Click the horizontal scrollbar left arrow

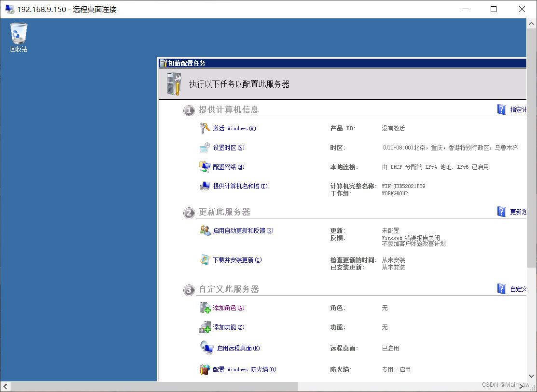click(x=5, y=387)
